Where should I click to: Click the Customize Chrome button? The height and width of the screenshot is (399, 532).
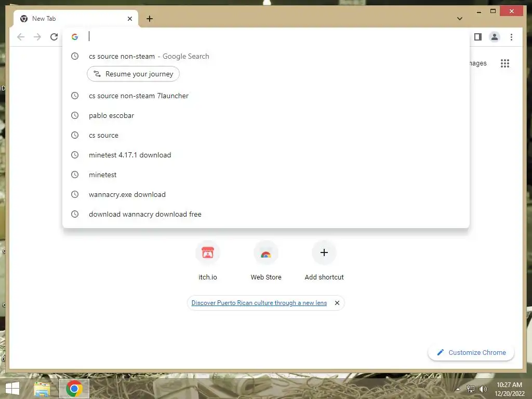pyautogui.click(x=471, y=353)
